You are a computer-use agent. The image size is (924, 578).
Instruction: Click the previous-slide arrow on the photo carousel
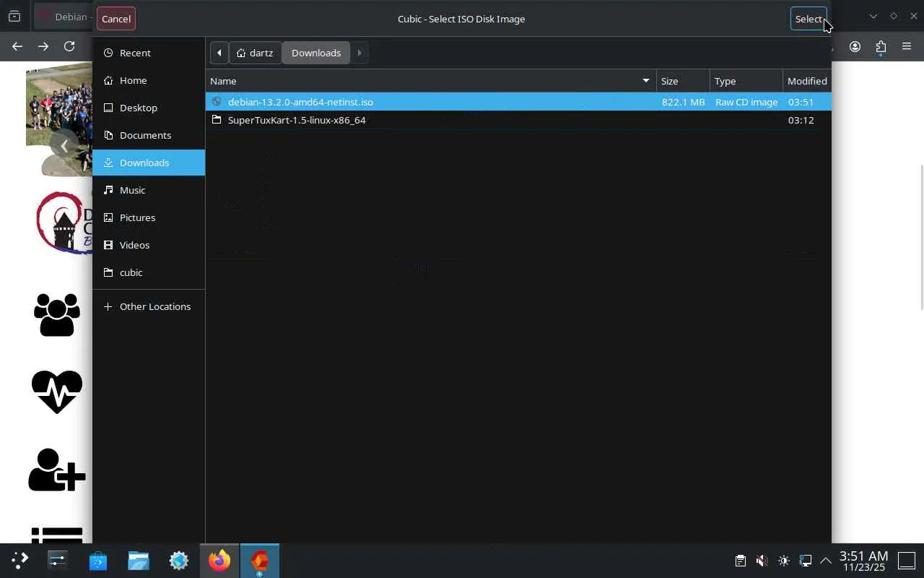pos(64,147)
